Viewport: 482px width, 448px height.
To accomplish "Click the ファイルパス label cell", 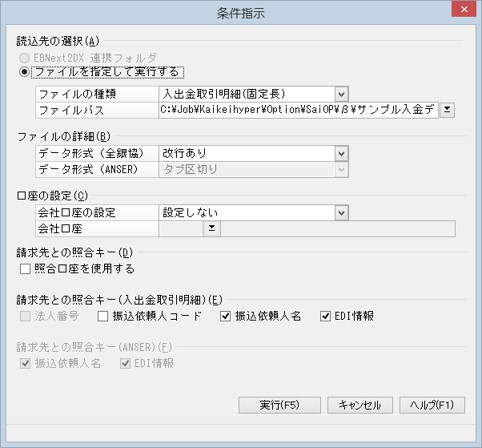I will point(97,110).
